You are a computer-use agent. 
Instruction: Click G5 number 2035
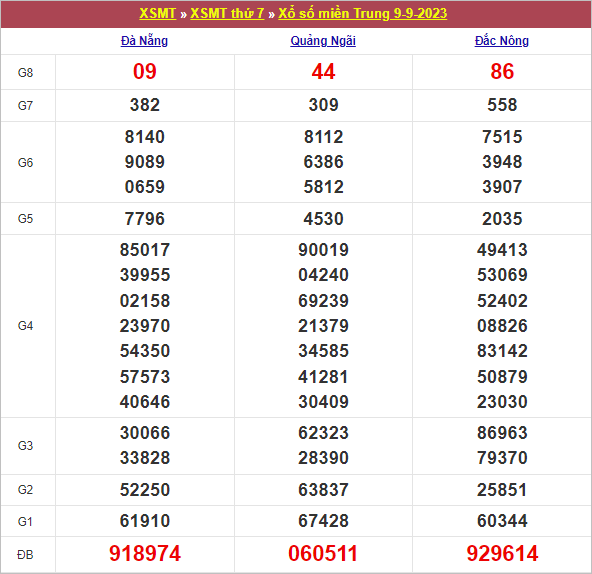coord(502,219)
